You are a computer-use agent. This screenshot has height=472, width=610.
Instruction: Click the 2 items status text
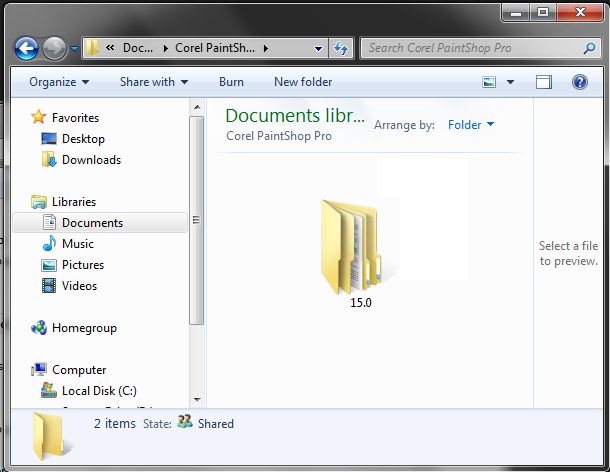click(115, 423)
